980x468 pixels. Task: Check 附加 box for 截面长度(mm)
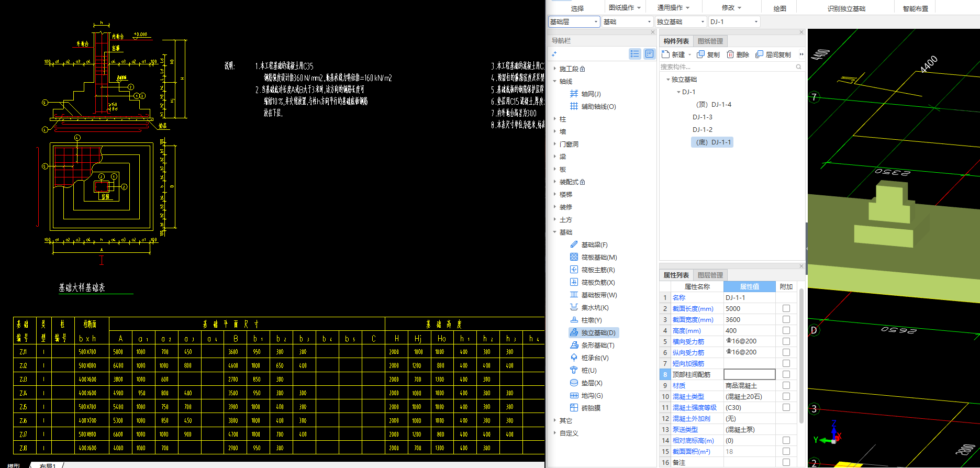786,308
